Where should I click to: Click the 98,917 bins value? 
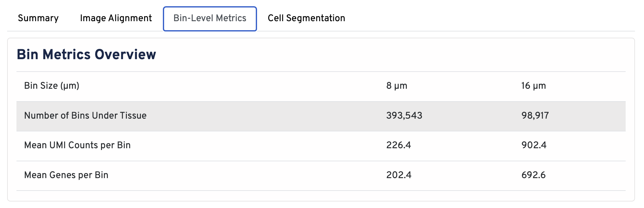[x=535, y=116]
